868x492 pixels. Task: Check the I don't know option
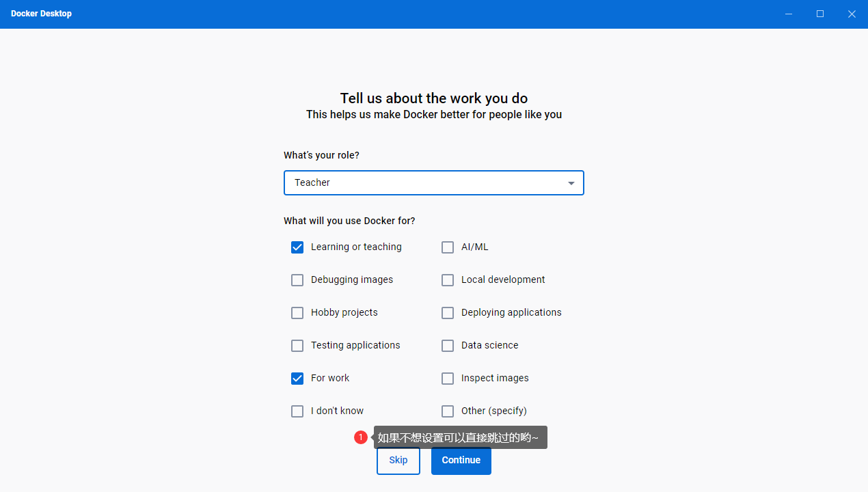[x=297, y=411]
